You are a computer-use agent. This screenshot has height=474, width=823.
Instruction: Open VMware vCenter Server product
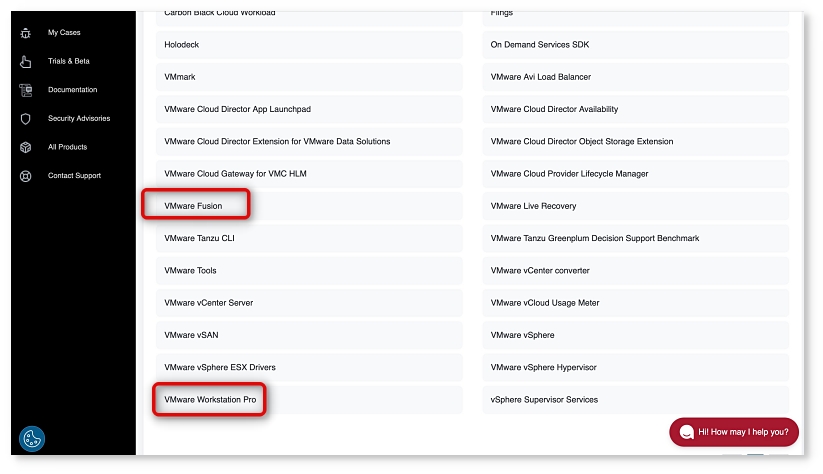pos(209,303)
